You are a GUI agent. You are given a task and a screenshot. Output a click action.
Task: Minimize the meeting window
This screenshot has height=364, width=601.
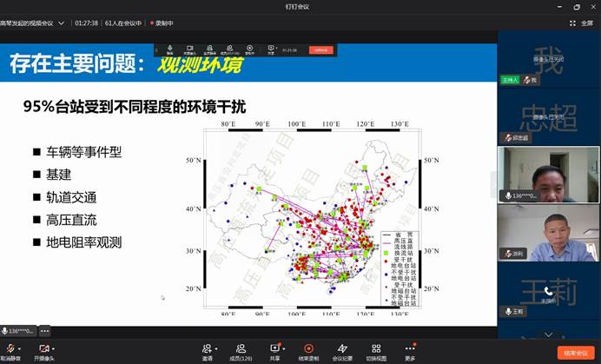point(560,7)
